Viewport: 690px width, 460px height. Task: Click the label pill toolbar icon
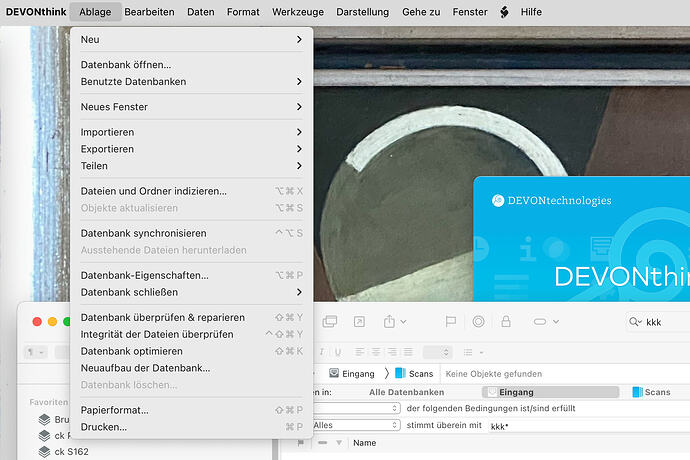tap(540, 322)
